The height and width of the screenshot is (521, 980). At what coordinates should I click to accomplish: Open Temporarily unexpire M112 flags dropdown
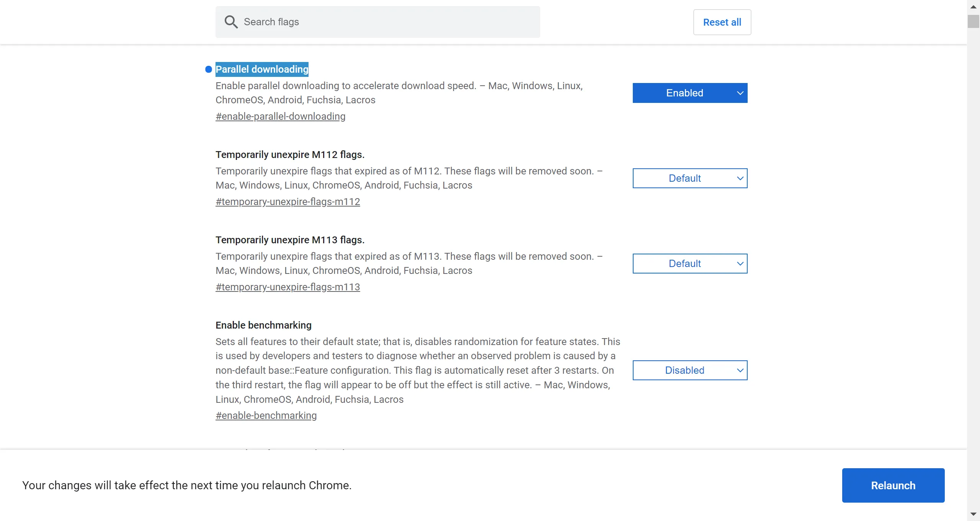[684, 178]
